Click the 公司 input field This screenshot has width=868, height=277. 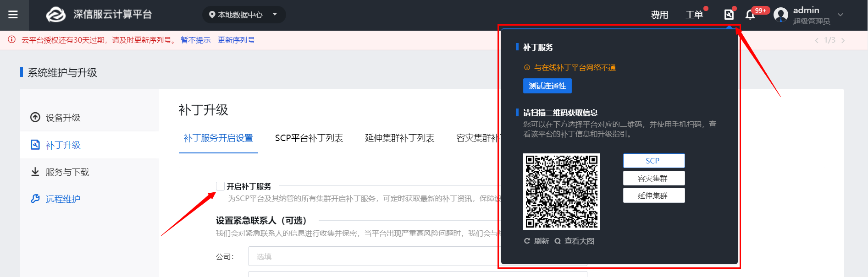click(418, 256)
